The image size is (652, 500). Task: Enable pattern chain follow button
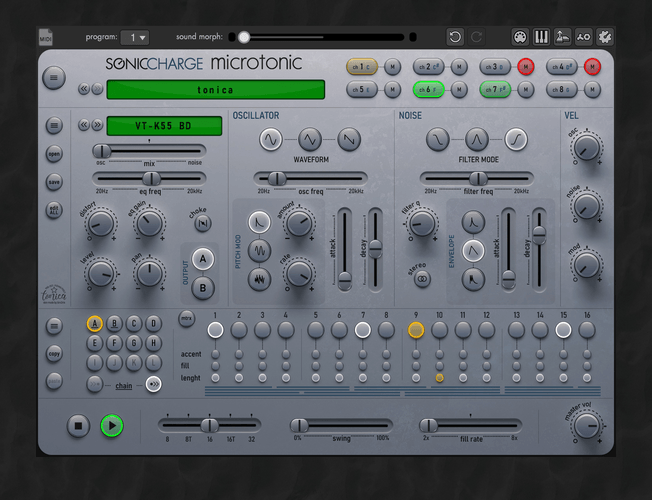153,384
